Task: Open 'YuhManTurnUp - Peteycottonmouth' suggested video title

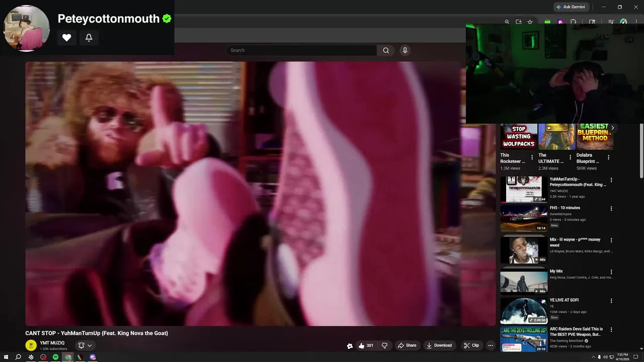Action: click(x=578, y=182)
